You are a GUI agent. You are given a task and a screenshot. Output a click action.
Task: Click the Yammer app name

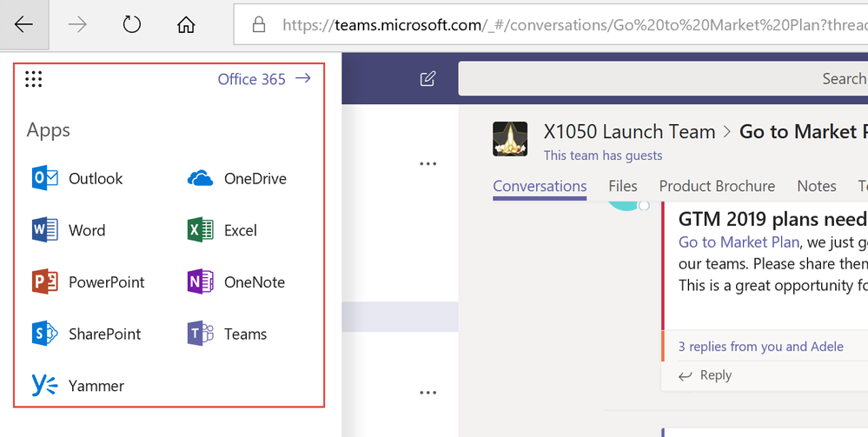96,386
